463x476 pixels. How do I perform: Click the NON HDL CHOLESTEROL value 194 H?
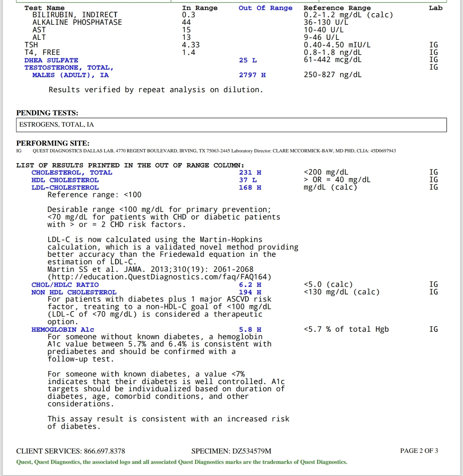pos(250,292)
